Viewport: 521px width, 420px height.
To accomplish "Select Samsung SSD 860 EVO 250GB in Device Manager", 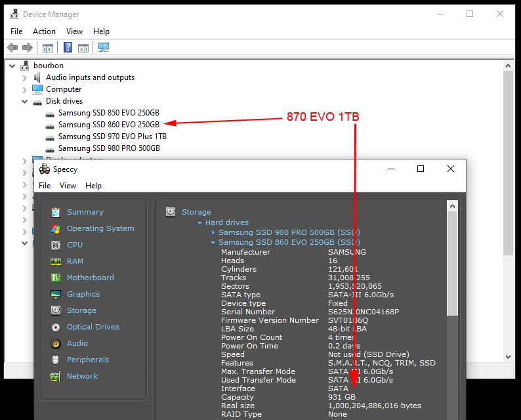I will [x=109, y=125].
